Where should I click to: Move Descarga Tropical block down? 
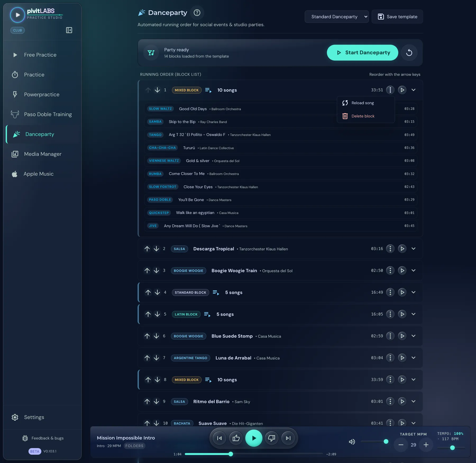[156, 249]
